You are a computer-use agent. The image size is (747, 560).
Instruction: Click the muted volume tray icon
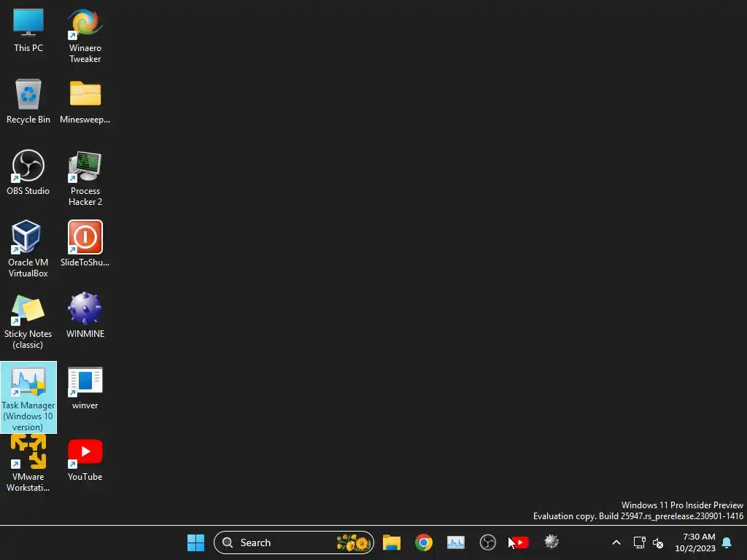658,542
